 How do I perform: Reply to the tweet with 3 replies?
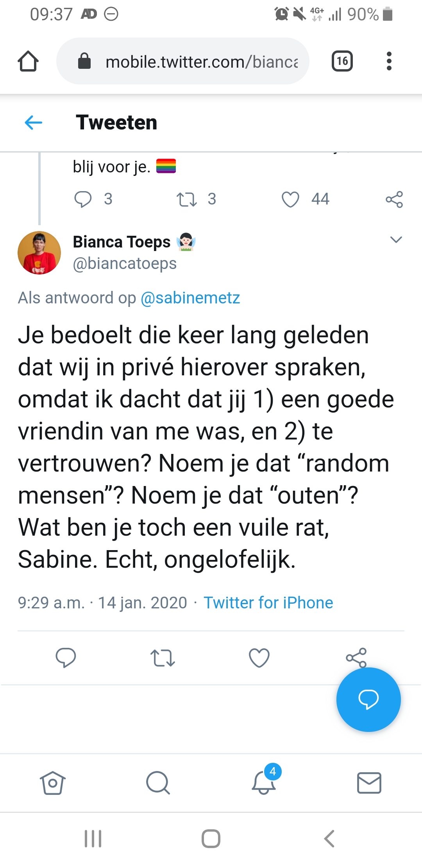[x=83, y=199]
